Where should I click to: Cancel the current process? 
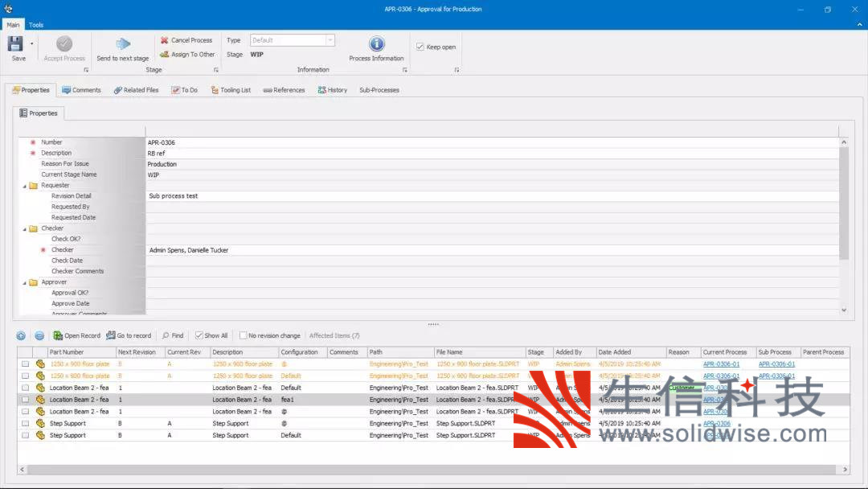(x=186, y=40)
